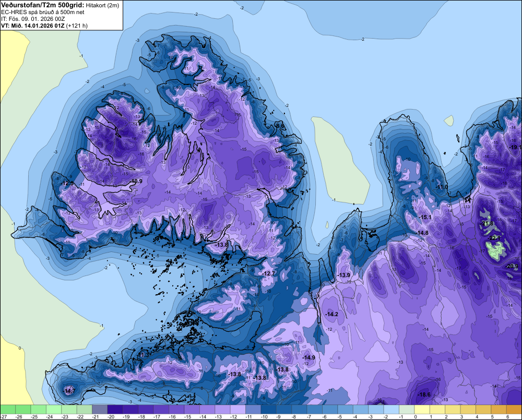Click the '-27' label in the color legend
This screenshot has height=420, width=522.
click(x=4, y=417)
